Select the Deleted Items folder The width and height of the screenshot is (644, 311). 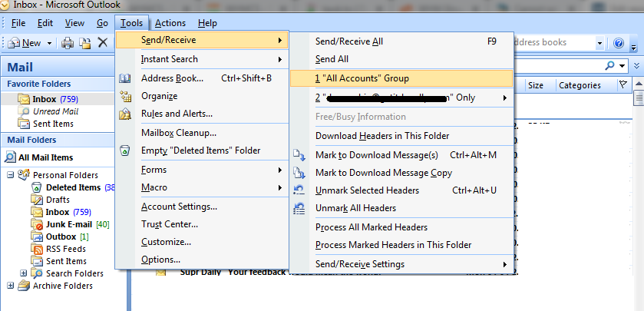click(x=73, y=187)
